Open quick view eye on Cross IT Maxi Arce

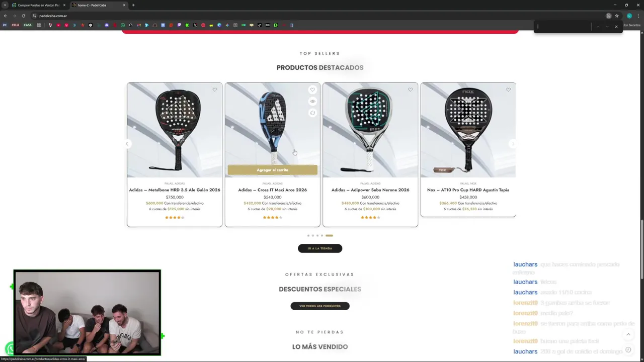[312, 102]
